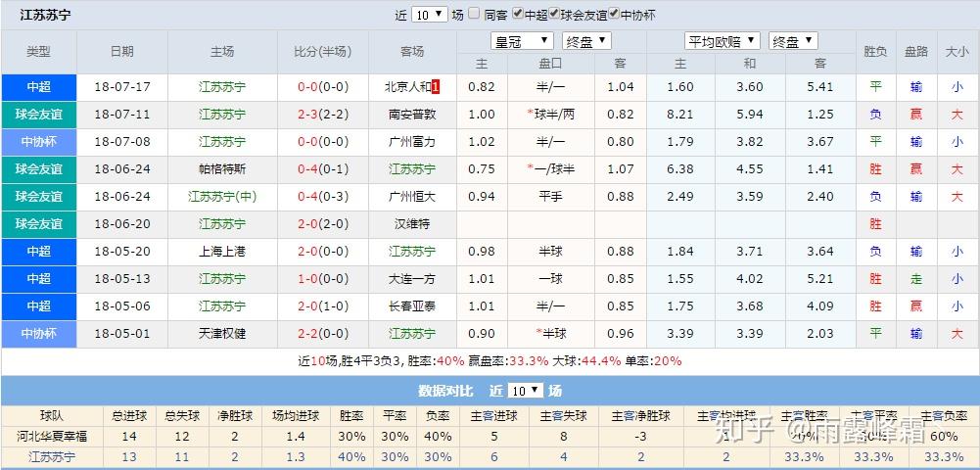Click the 大连一方 team link
The height and width of the screenshot is (470, 980).
[412, 279]
